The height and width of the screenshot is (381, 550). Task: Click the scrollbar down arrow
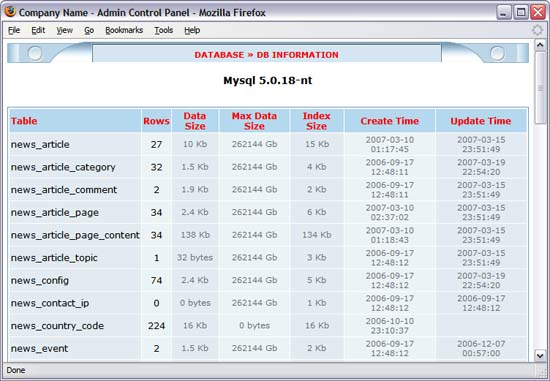click(x=540, y=355)
